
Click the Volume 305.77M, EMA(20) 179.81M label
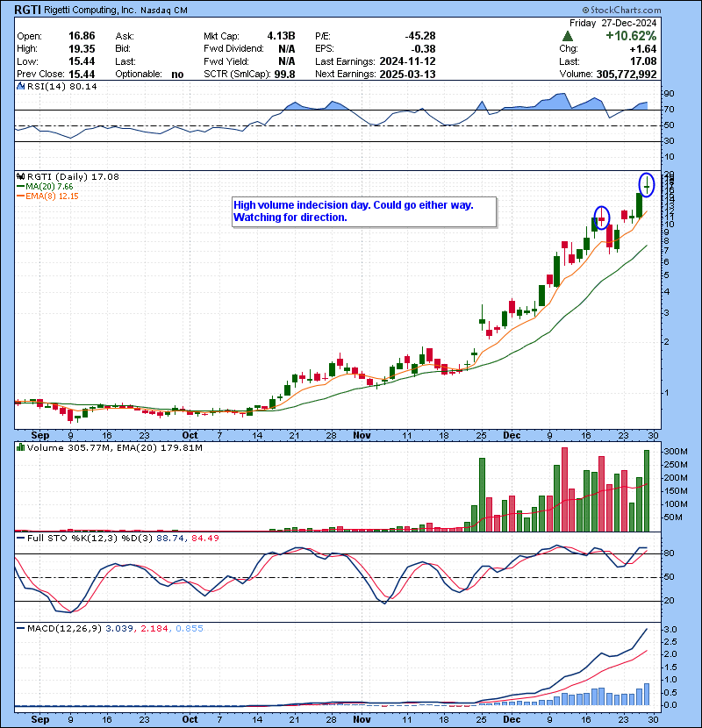point(114,448)
